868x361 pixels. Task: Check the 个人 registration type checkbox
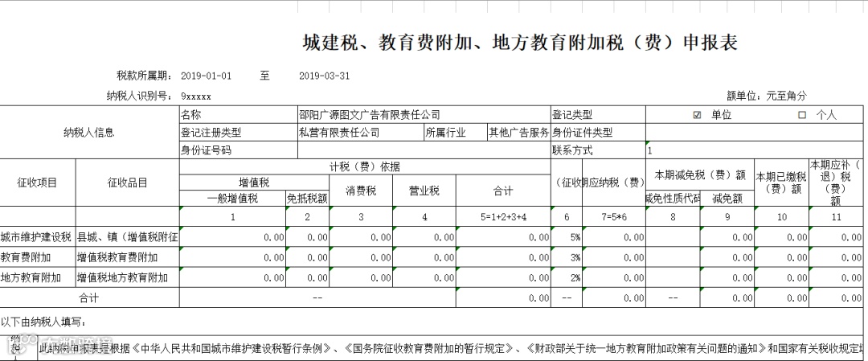[802, 115]
